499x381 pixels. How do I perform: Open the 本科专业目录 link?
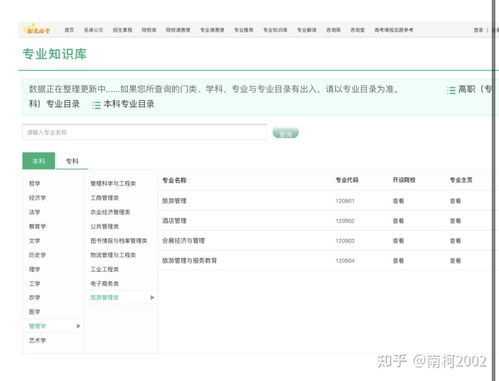[129, 104]
